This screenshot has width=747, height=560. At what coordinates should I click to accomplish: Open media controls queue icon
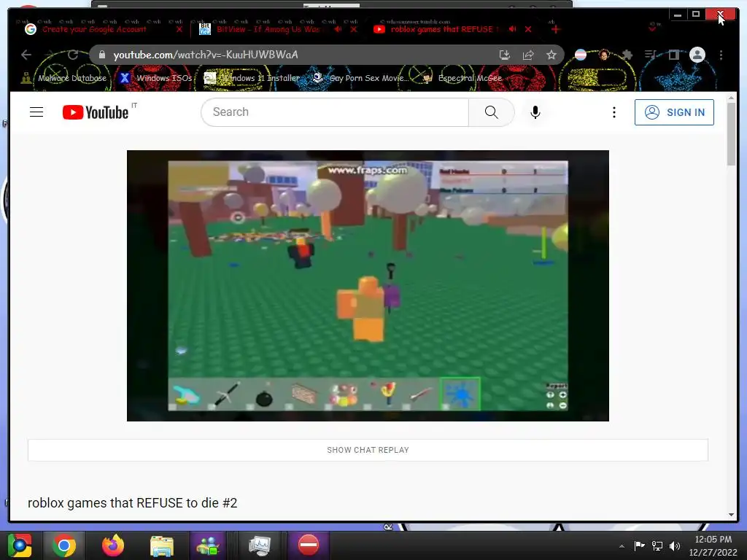pos(650,55)
